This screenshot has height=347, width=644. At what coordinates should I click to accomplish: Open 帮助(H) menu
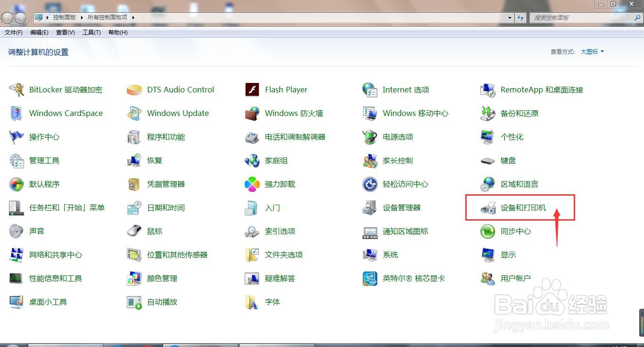pos(118,33)
